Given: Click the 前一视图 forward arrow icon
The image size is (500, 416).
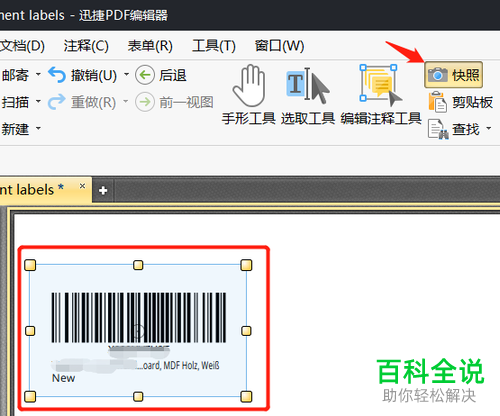Looking at the screenshot, I should (x=145, y=102).
